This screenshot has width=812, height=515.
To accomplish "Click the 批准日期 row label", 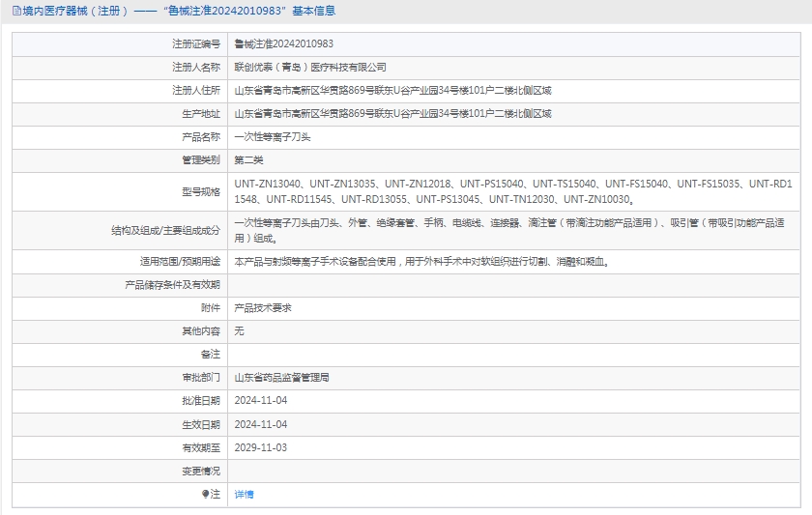I will point(201,401).
